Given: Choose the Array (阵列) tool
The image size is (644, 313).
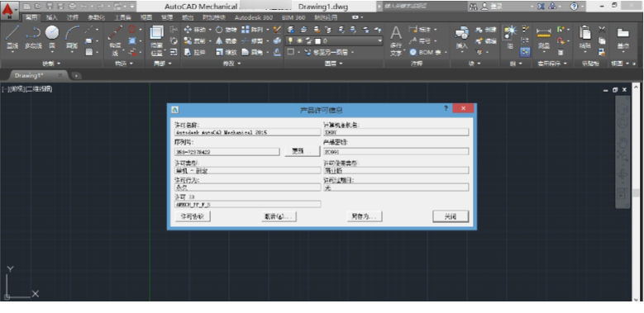Looking at the screenshot, I should pyautogui.click(x=252, y=30).
